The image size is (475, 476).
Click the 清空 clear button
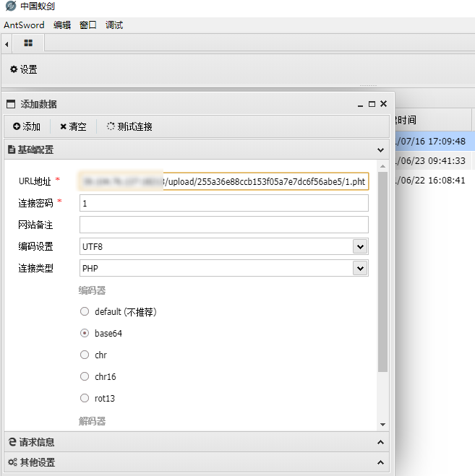[73, 126]
